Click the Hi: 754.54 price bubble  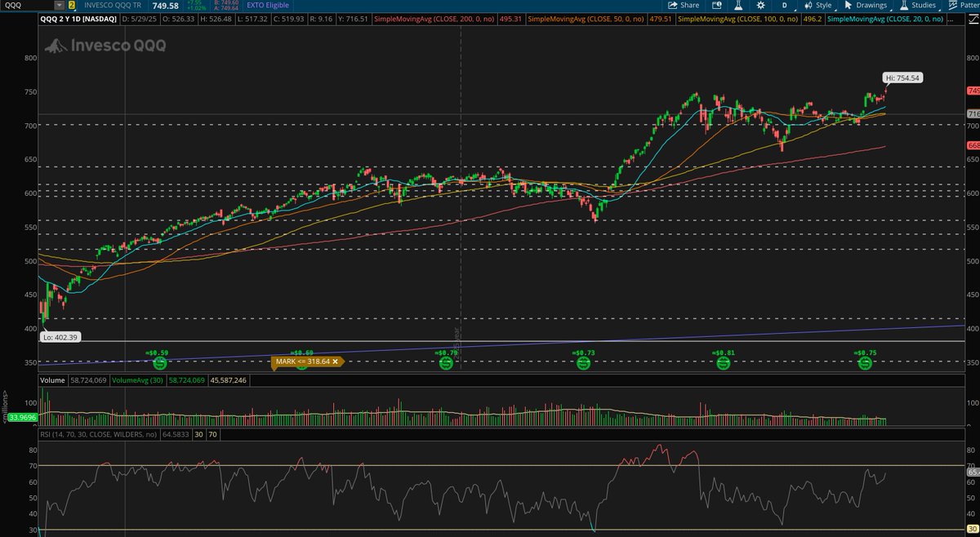902,78
